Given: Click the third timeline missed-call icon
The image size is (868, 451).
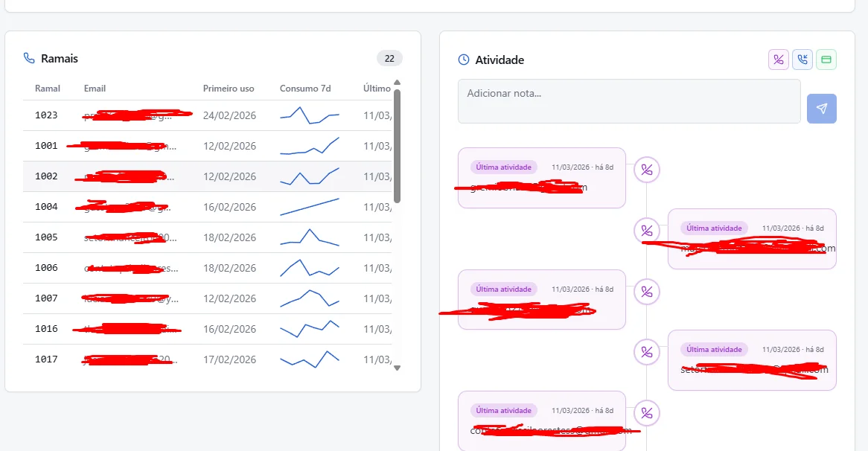Looking at the screenshot, I should click(647, 292).
